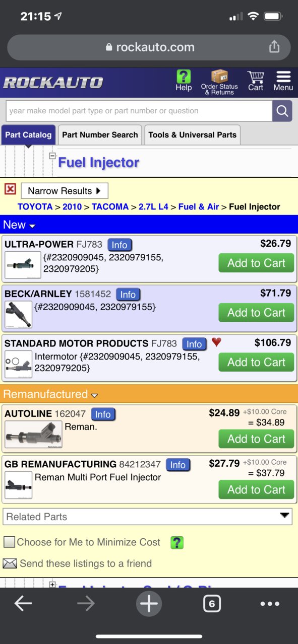The image size is (298, 644).
Task: Click the red heart favorite icon
Action: click(x=216, y=342)
